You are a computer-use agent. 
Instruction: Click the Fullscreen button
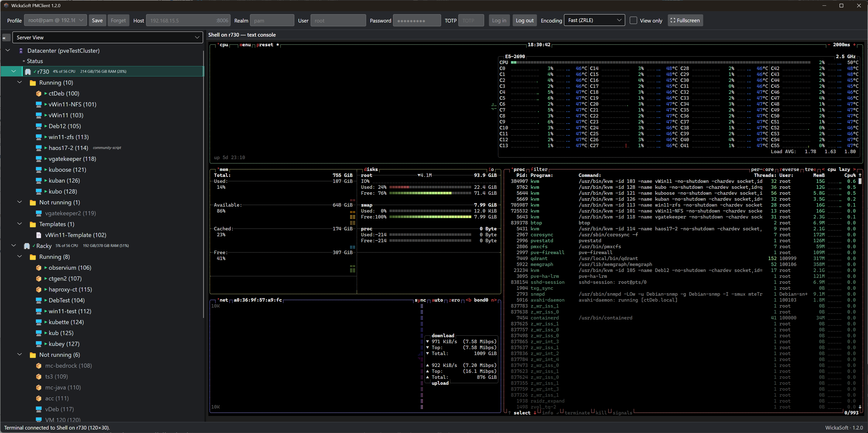tap(685, 21)
